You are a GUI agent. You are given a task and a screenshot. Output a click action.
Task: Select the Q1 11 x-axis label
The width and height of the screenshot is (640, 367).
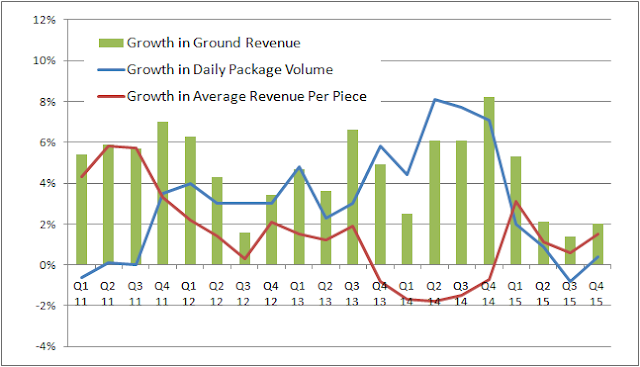pyautogui.click(x=81, y=294)
